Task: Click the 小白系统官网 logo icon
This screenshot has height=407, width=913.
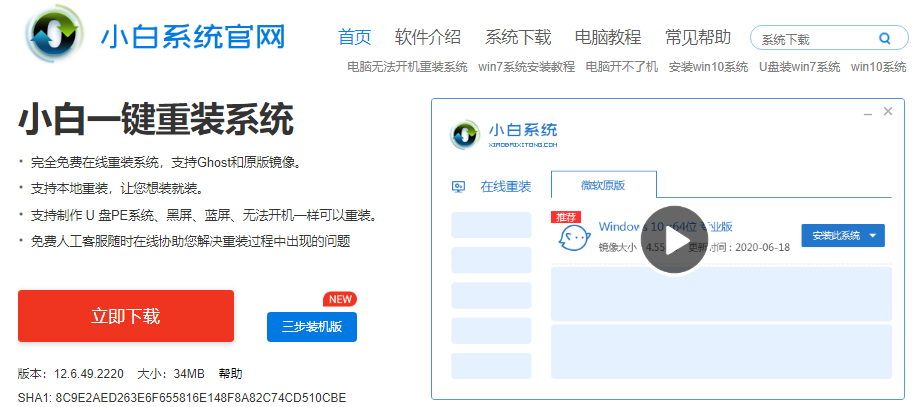Action: (x=54, y=38)
